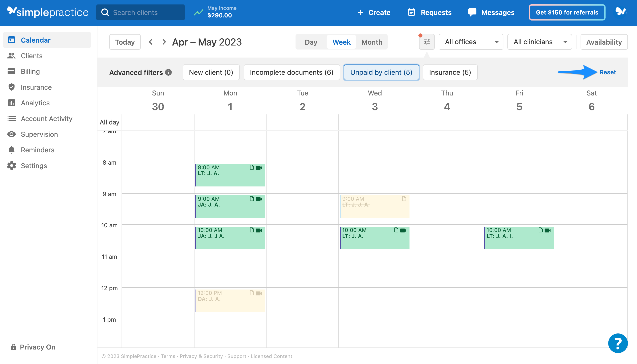Image resolution: width=637 pixels, height=364 pixels.
Task: Click the May income trend icon
Action: tap(199, 12)
